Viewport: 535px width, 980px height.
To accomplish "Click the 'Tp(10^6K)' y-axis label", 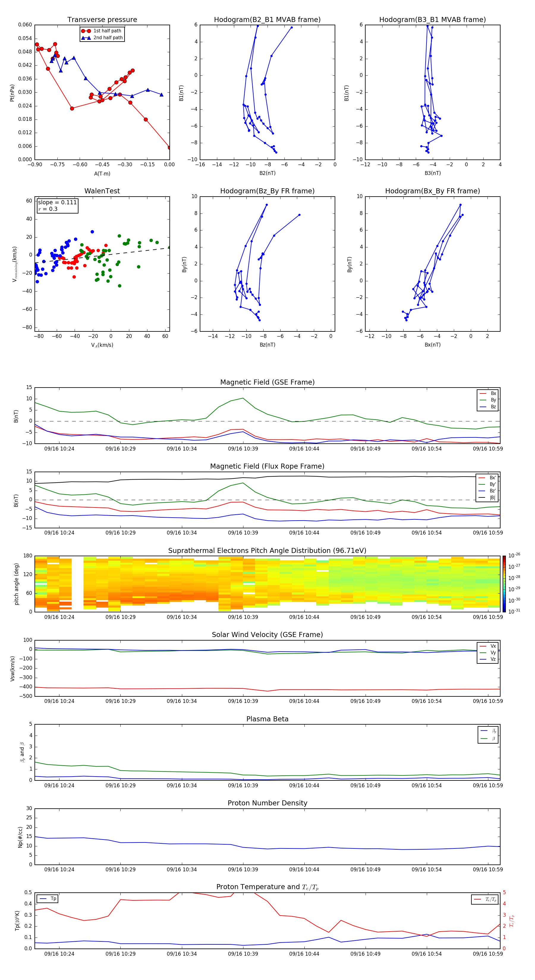I will (x=17, y=921).
